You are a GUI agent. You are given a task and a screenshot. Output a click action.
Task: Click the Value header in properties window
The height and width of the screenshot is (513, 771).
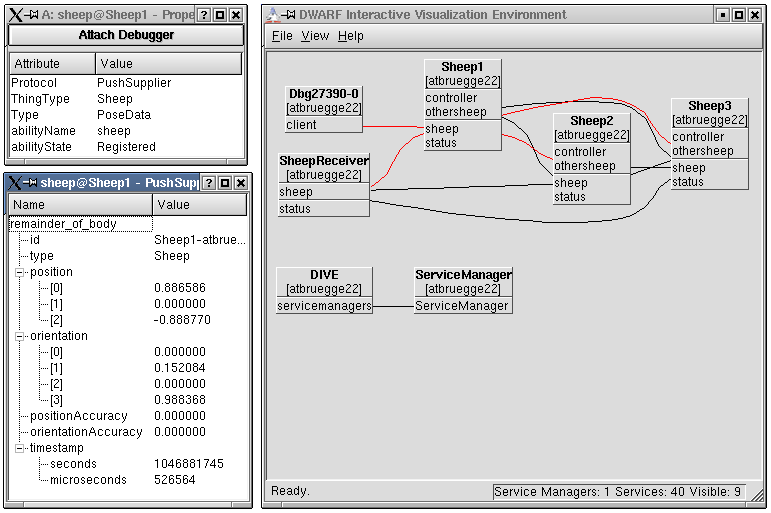coord(169,63)
